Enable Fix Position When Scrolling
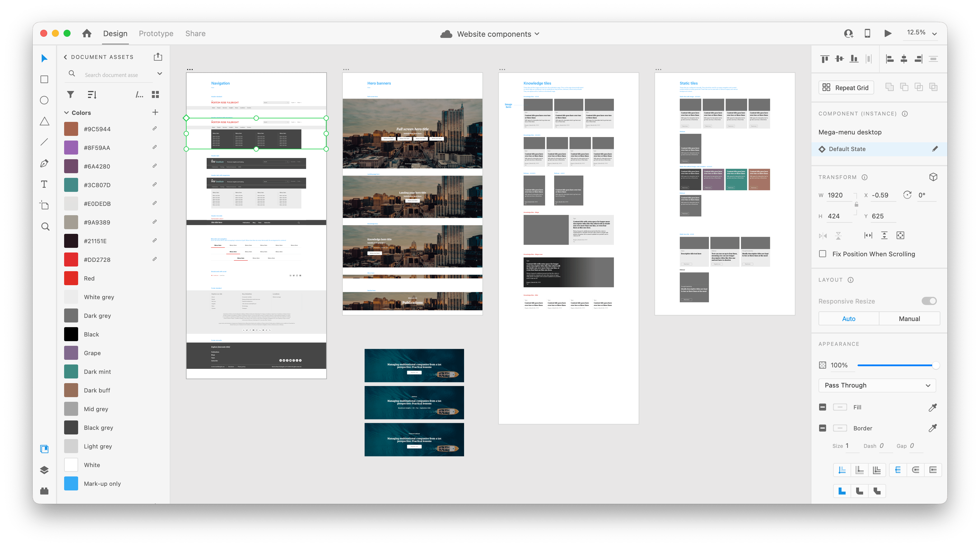Image resolution: width=980 pixels, height=547 pixels. tap(823, 254)
